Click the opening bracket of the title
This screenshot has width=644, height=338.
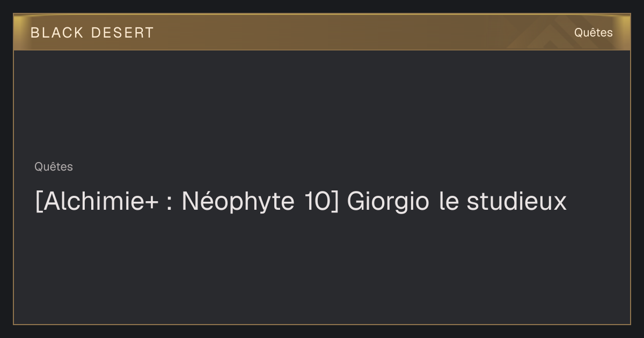[38, 202]
